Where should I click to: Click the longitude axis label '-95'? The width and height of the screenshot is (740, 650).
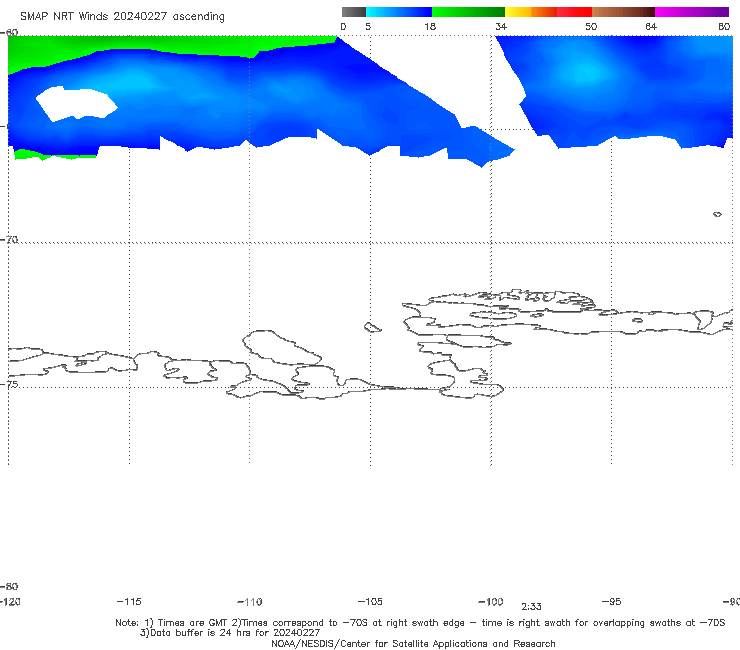612,602
